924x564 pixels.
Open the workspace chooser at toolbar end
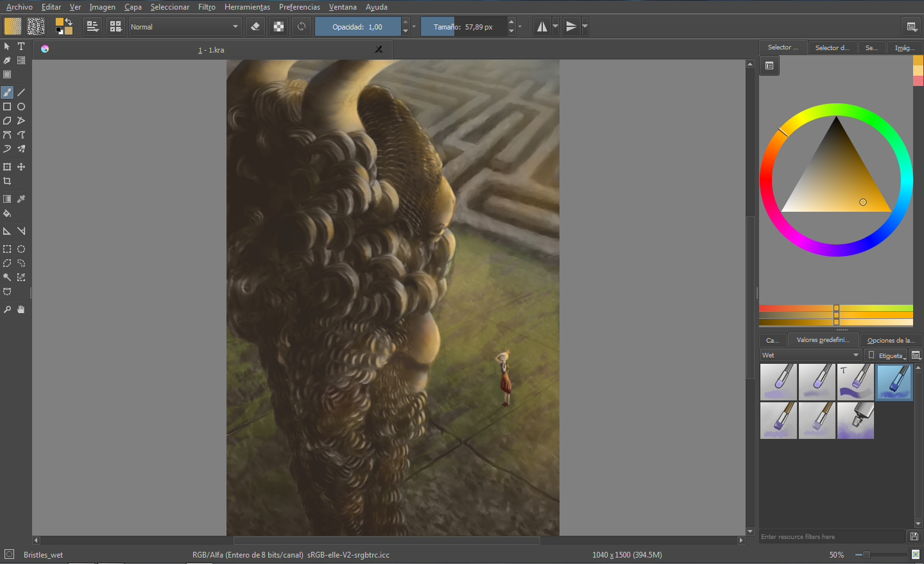911,27
